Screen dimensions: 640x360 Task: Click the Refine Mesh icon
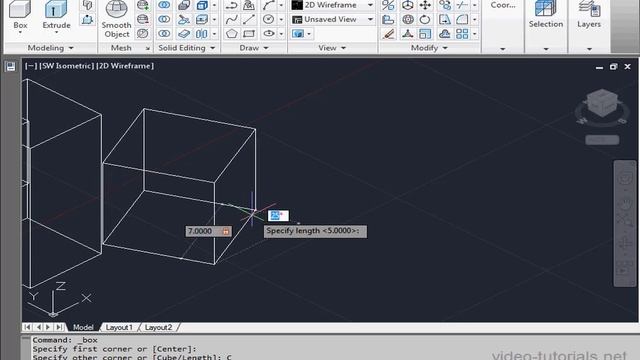click(142, 33)
